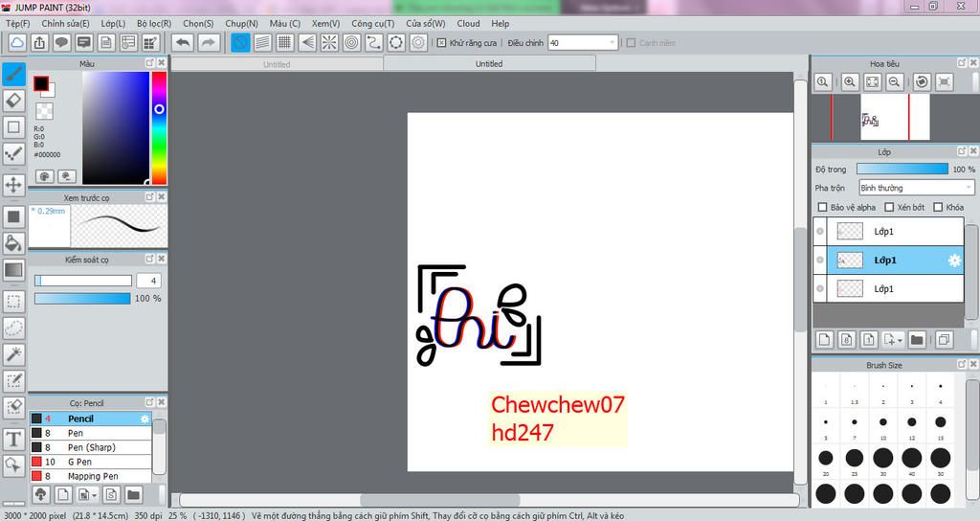Tick the Khóa layer lock checkbox
This screenshot has width=980, height=521.
[x=938, y=207]
